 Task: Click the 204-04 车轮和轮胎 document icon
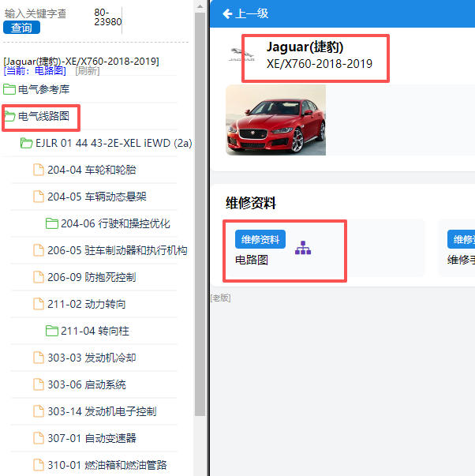pos(39,170)
